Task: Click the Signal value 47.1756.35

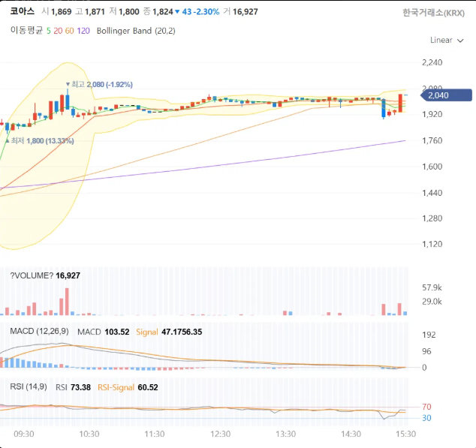Action: (182, 332)
